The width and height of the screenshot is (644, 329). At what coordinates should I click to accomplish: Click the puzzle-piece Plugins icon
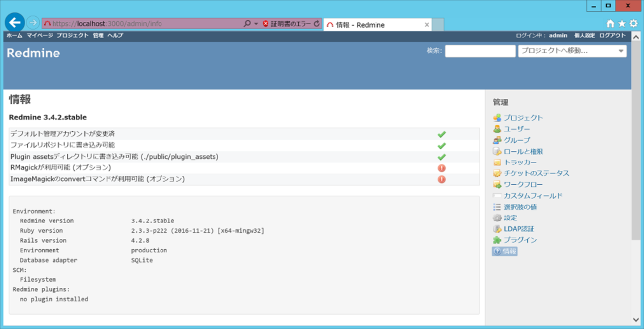497,240
